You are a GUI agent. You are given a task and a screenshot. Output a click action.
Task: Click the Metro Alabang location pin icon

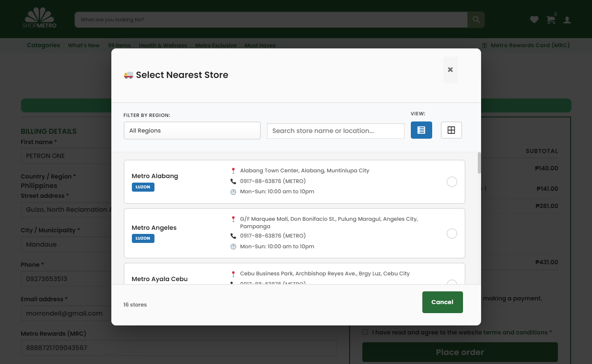(233, 171)
